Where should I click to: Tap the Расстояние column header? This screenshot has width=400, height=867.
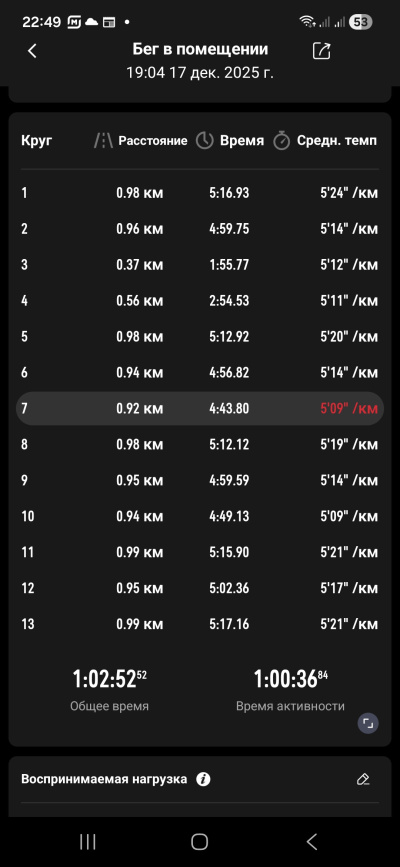click(153, 140)
